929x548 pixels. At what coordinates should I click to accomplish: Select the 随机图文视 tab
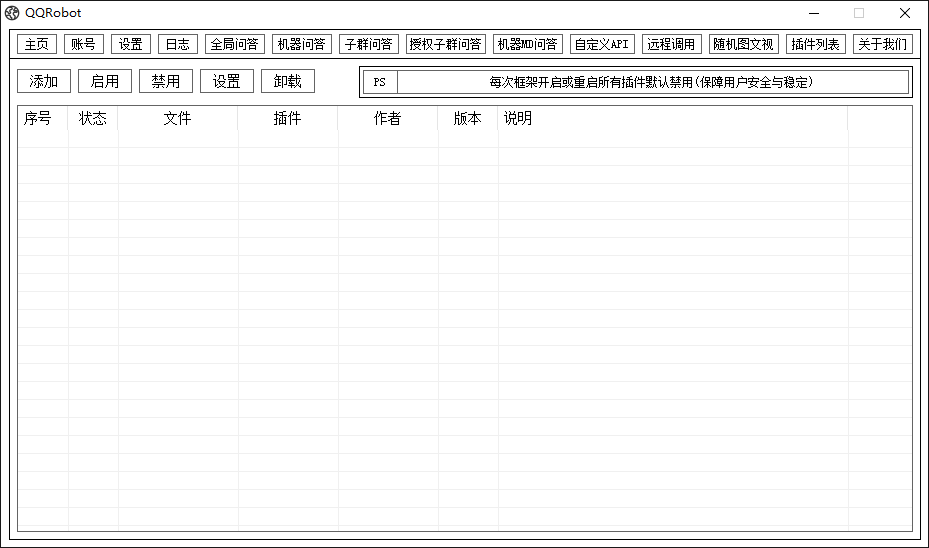[743, 44]
